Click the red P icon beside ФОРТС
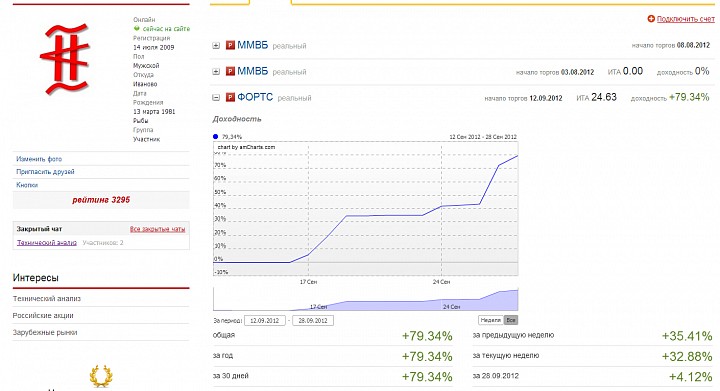 [x=230, y=97]
